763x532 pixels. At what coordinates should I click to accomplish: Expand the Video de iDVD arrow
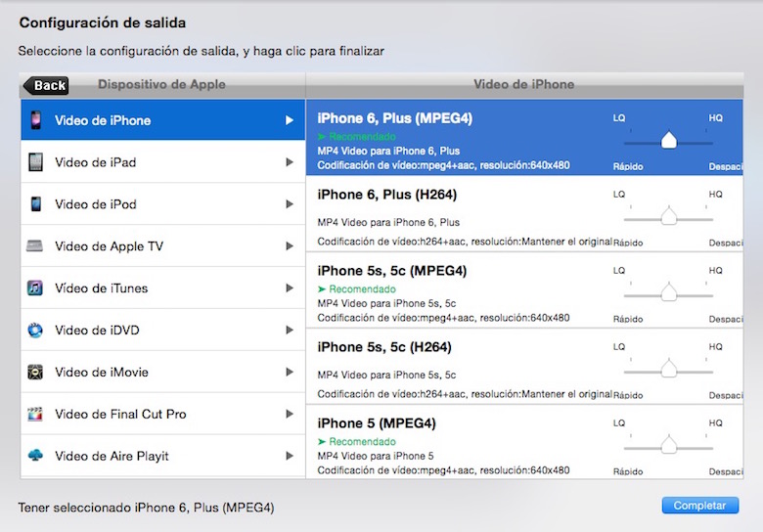[x=290, y=330]
